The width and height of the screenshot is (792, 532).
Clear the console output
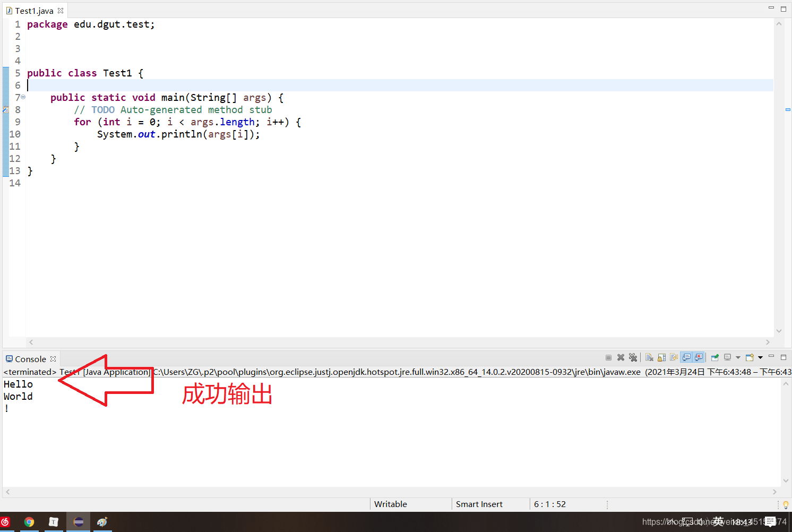coord(649,358)
